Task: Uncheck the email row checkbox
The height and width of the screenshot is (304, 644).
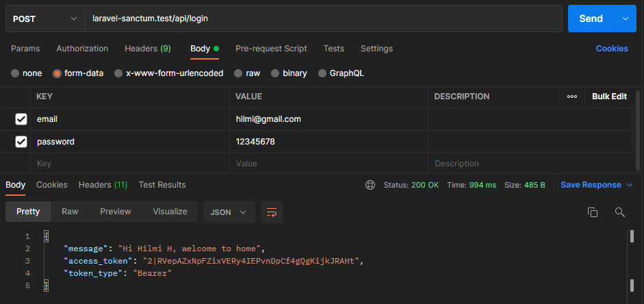Action: coord(21,119)
